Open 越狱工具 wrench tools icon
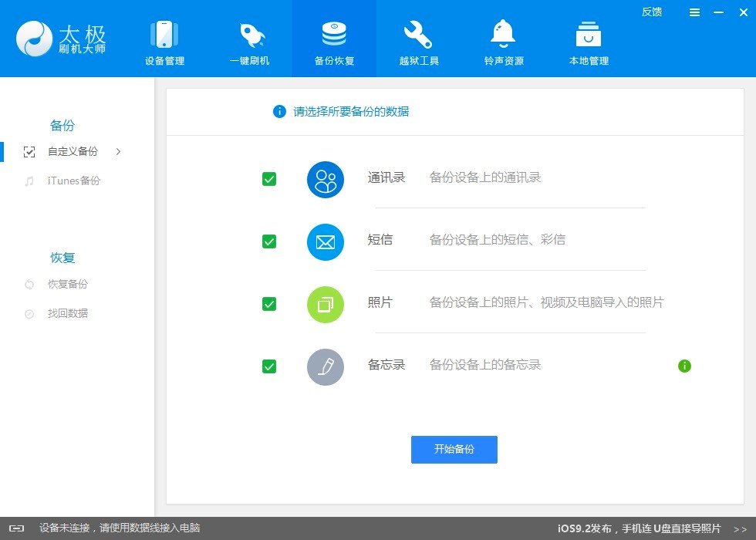 pos(418,35)
